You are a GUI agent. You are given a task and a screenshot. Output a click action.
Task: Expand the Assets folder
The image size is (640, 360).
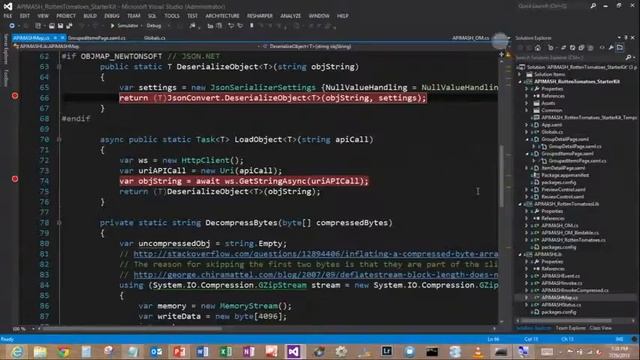(x=527, y=103)
